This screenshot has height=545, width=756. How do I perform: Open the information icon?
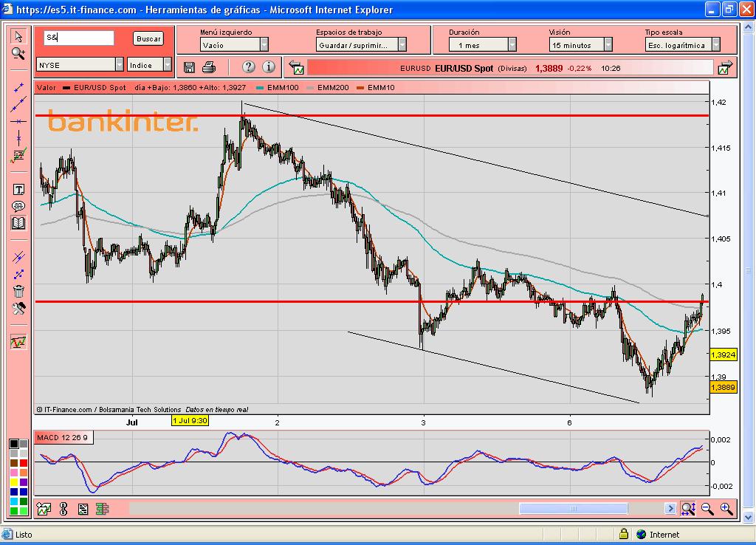269,66
